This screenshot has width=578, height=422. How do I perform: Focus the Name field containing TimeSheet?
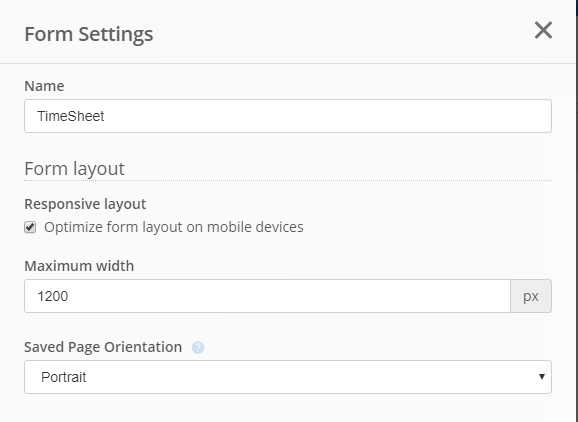coord(288,116)
